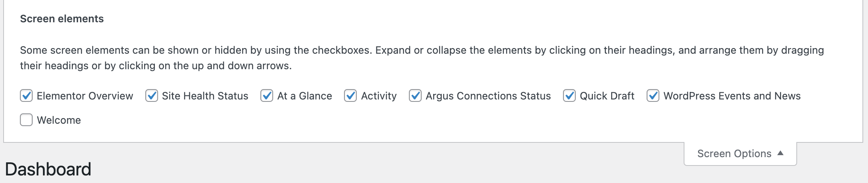Uncheck the Elementor Overview checkbox
868x183 pixels.
click(26, 96)
